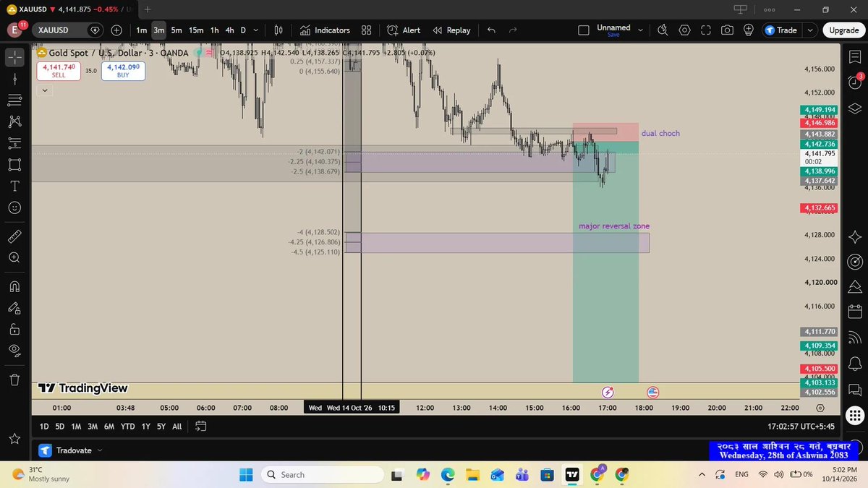This screenshot has width=868, height=488.
Task: Open chart settings hexagon icon
Action: tap(684, 30)
